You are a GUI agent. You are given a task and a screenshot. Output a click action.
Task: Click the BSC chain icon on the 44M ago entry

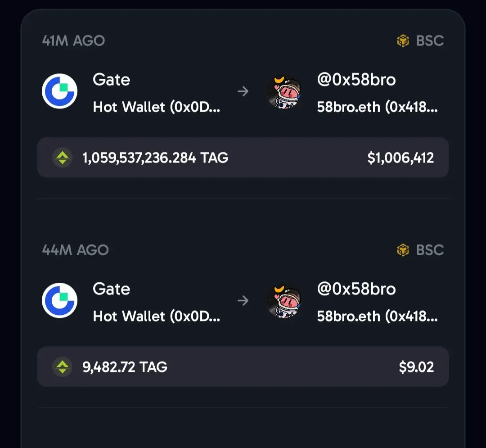point(403,250)
